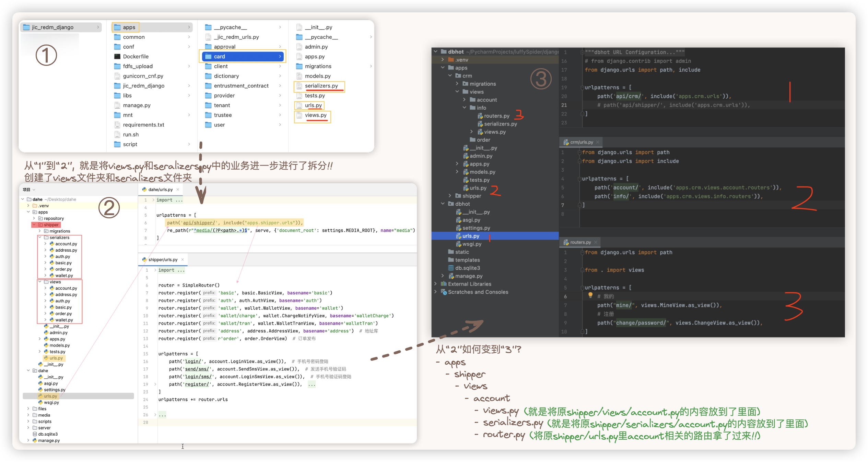
Task: Click the lightbulb hint icon in routers.py
Action: (590, 295)
